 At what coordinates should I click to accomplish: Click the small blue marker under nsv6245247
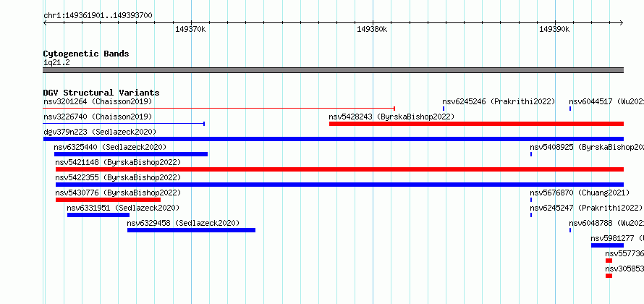(531, 215)
